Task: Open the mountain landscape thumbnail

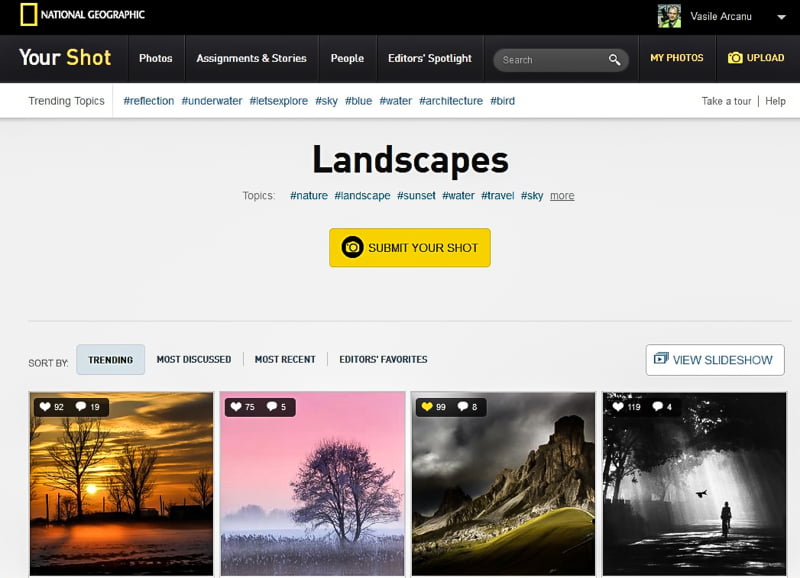Action: (502, 490)
